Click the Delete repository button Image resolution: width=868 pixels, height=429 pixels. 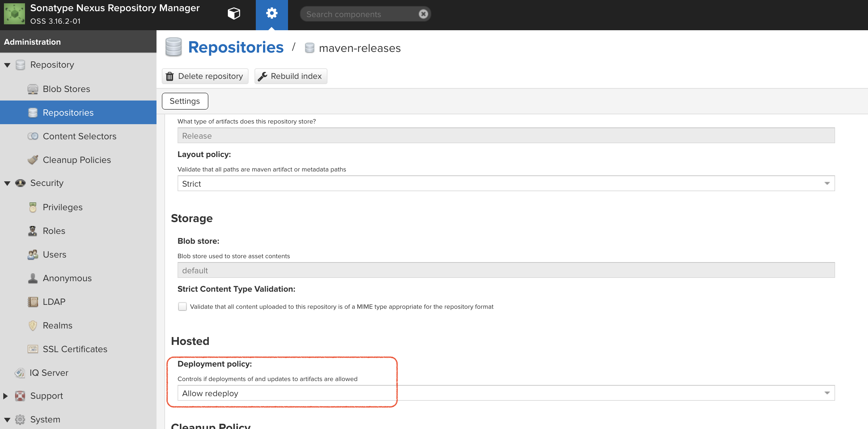205,76
